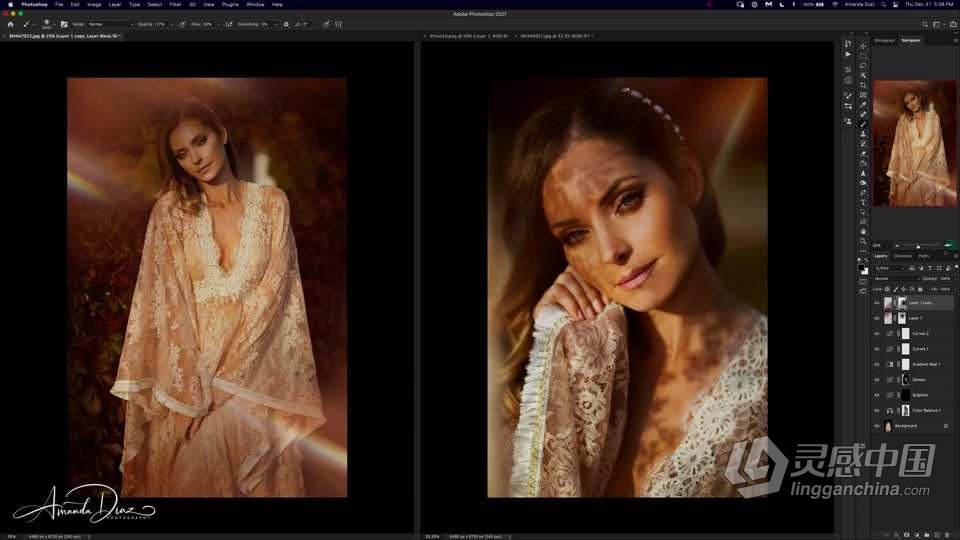
Task: Select the Crop tool
Action: (863, 85)
